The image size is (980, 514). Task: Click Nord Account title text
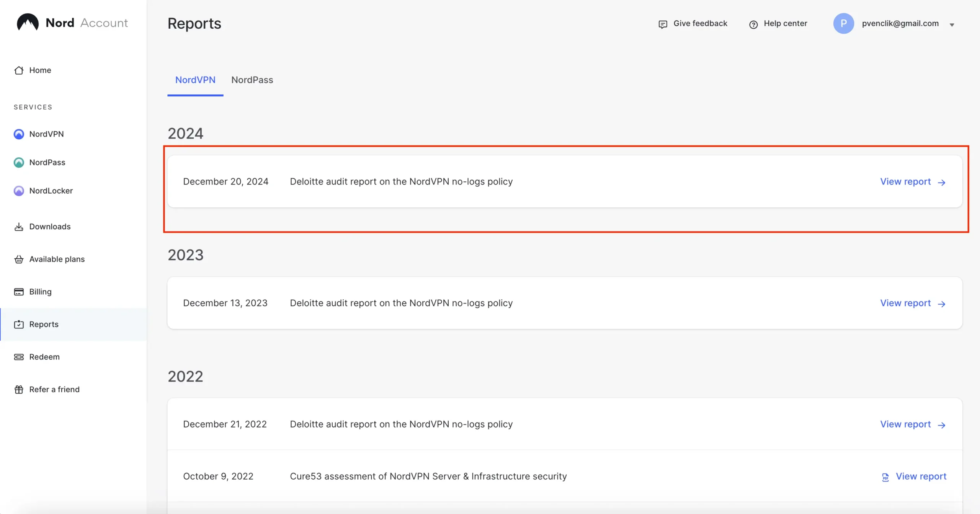tap(87, 23)
